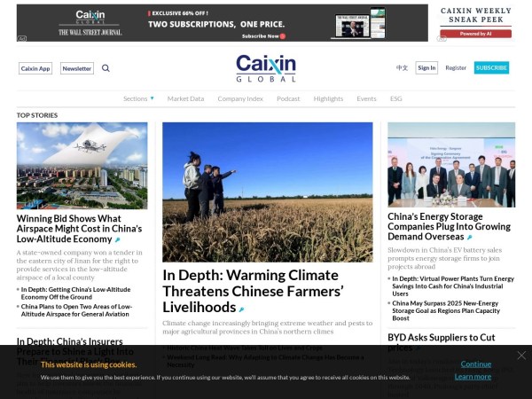Click key icon beside Warming Climate headline

coord(241,309)
